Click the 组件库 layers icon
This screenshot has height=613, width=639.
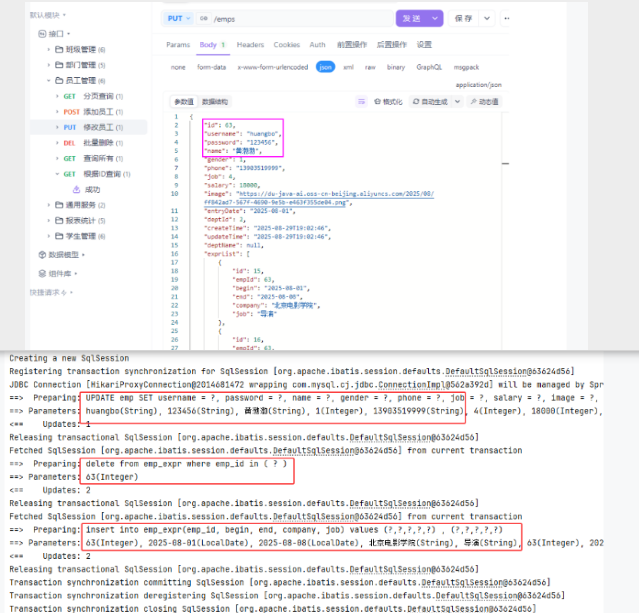point(41,273)
